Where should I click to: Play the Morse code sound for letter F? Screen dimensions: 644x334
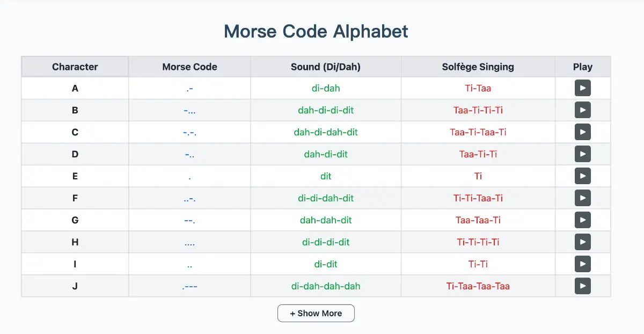[x=582, y=198]
